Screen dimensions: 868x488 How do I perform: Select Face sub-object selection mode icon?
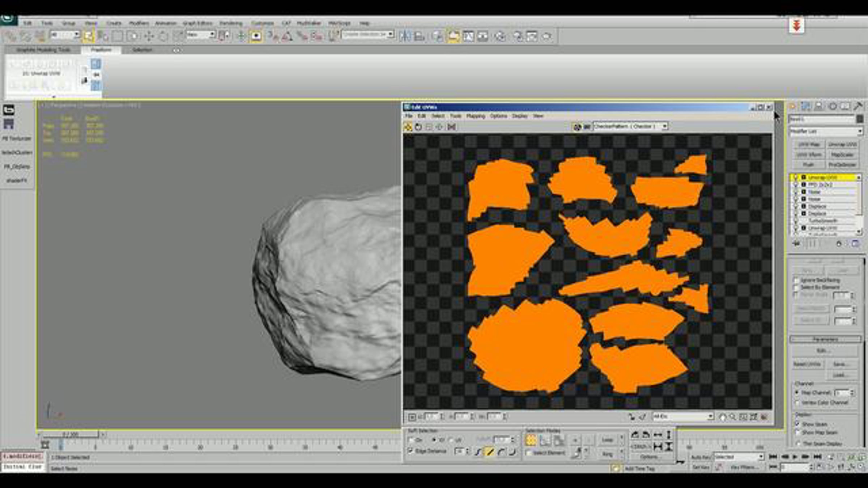[x=559, y=440]
